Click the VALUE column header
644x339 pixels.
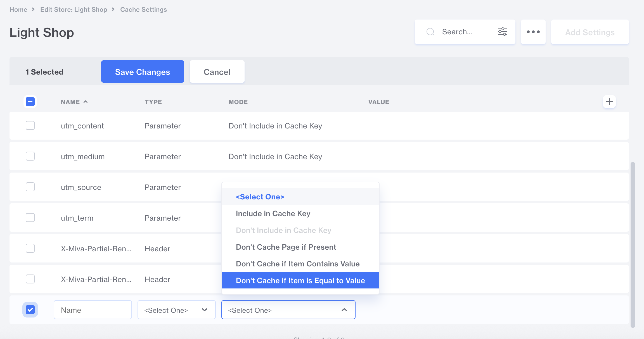point(379,102)
